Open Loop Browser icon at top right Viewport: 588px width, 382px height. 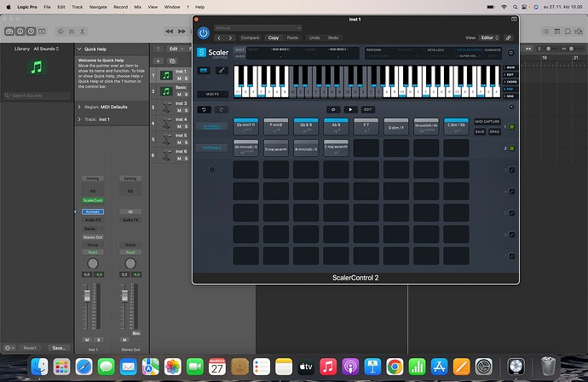coord(568,32)
